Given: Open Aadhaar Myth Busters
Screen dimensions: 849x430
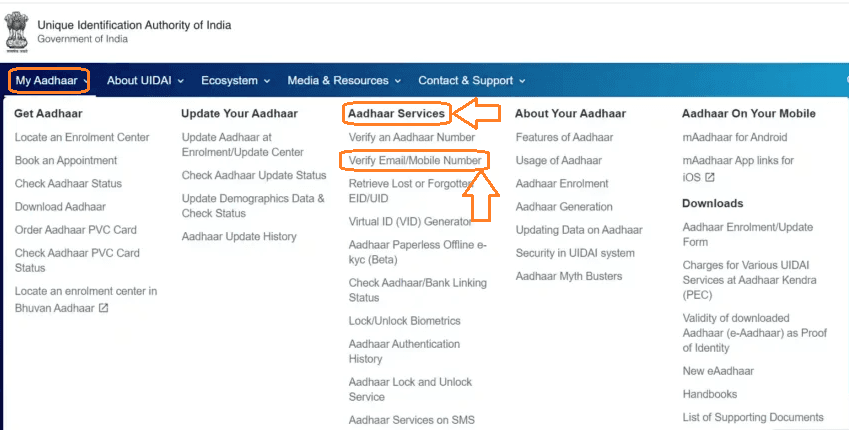Looking at the screenshot, I should point(569,276).
